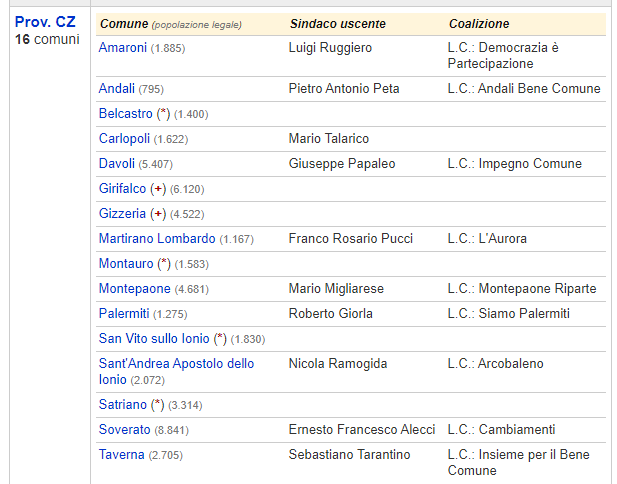Click the Martirano Lombardo link
The height and width of the screenshot is (484, 617).
(x=157, y=239)
